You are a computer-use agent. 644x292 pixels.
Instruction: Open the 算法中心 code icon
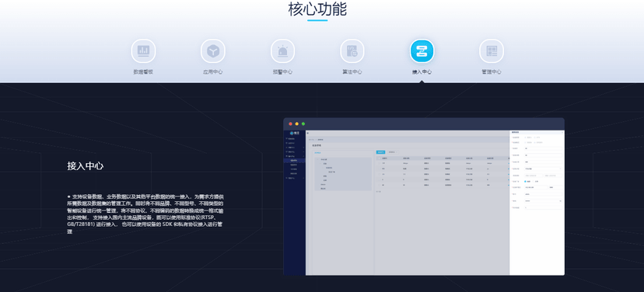pyautogui.click(x=352, y=51)
